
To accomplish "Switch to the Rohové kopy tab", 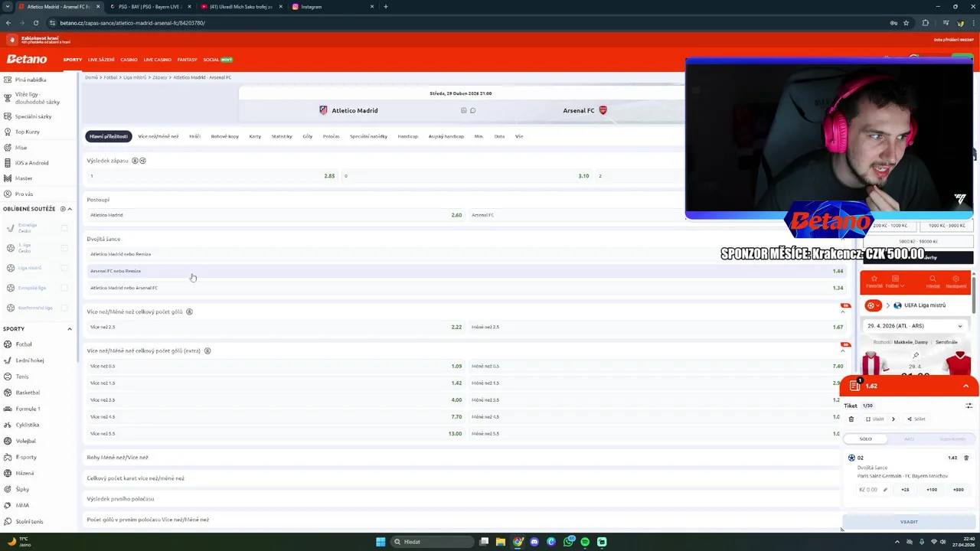I will [x=224, y=136].
